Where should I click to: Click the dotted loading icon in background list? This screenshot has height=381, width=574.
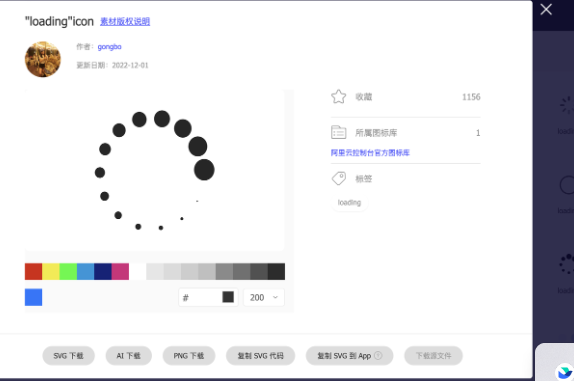[x=567, y=264]
